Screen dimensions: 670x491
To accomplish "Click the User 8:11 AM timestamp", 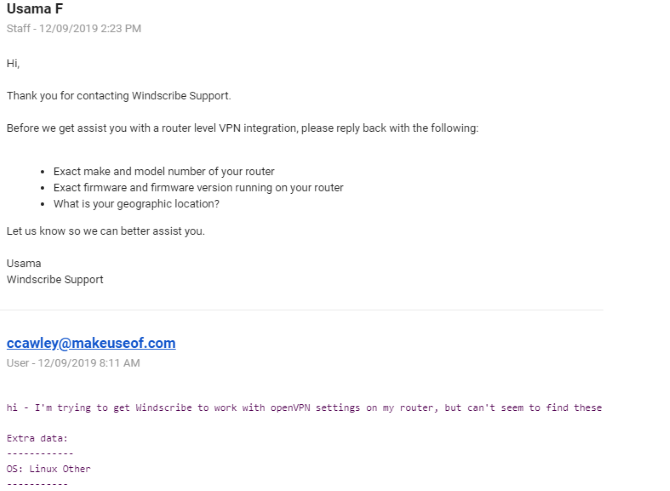I will [x=71, y=362].
